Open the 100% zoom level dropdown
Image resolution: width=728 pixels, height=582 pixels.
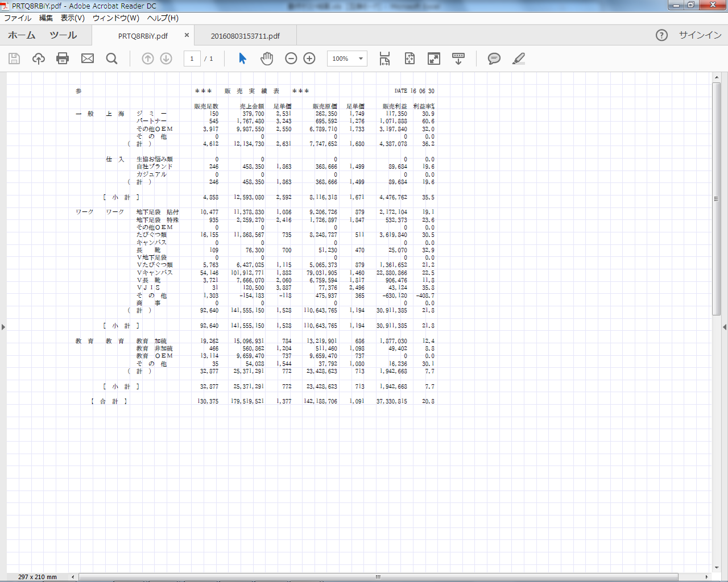361,59
